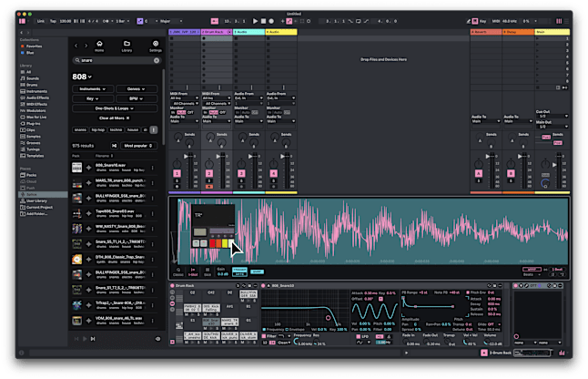Clear the snare search field
Screen dimensions: 588x379
157,60
